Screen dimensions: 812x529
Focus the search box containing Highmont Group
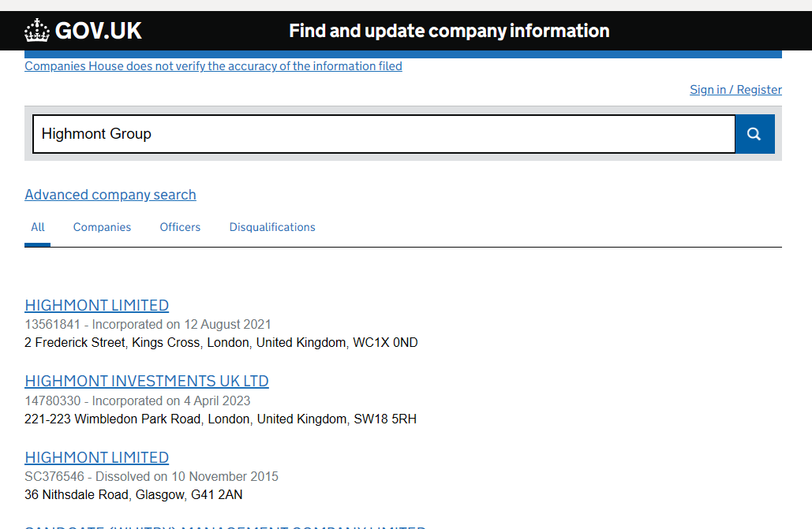[384, 134]
